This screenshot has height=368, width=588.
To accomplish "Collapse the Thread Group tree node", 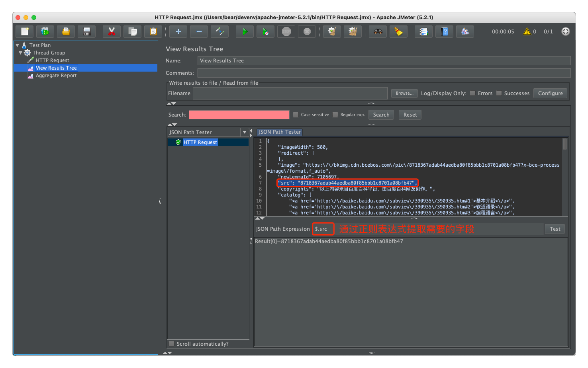I will point(20,53).
